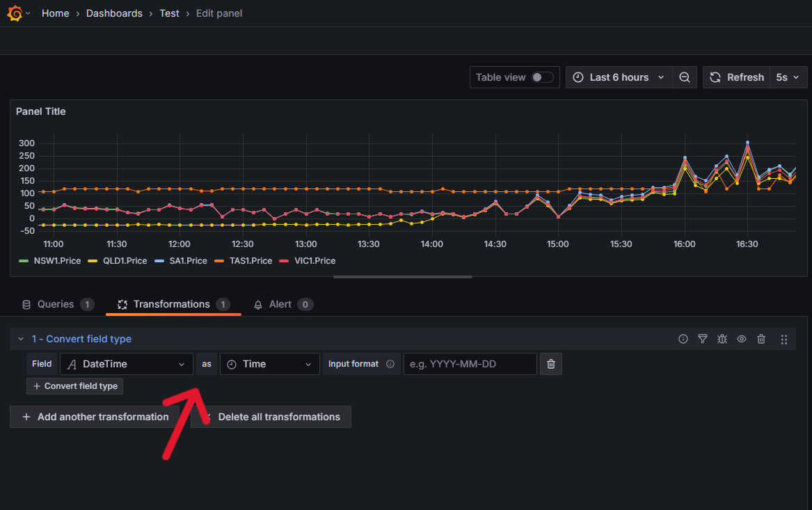Screen dimensions: 812x510
Task: Open the Last 6 hours time picker
Action: [x=619, y=77]
